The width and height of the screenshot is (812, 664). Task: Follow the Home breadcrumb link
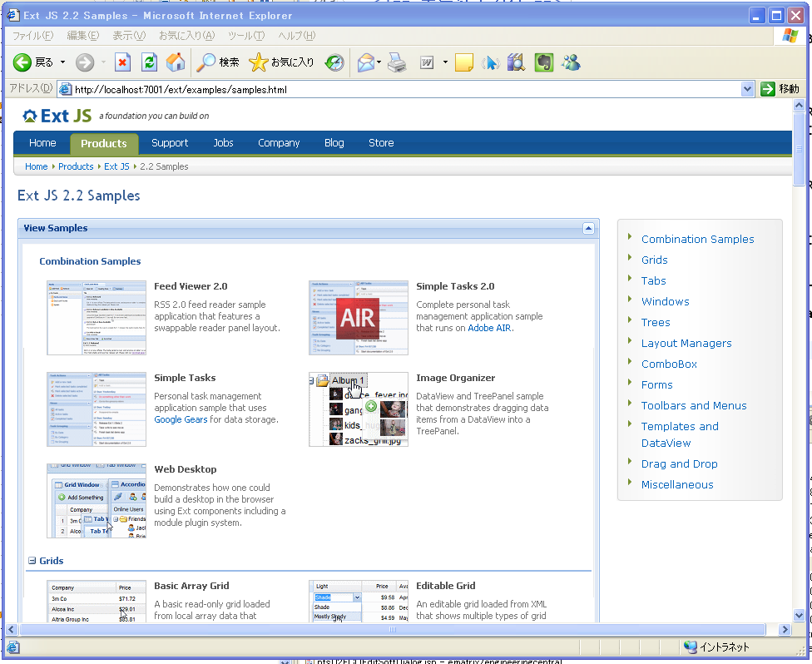[37, 166]
